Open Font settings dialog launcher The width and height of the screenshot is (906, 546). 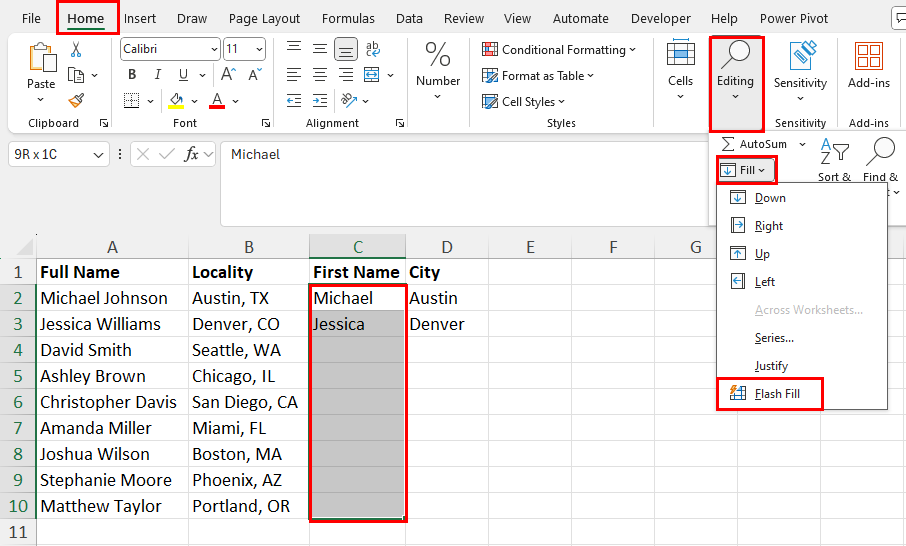click(x=266, y=123)
